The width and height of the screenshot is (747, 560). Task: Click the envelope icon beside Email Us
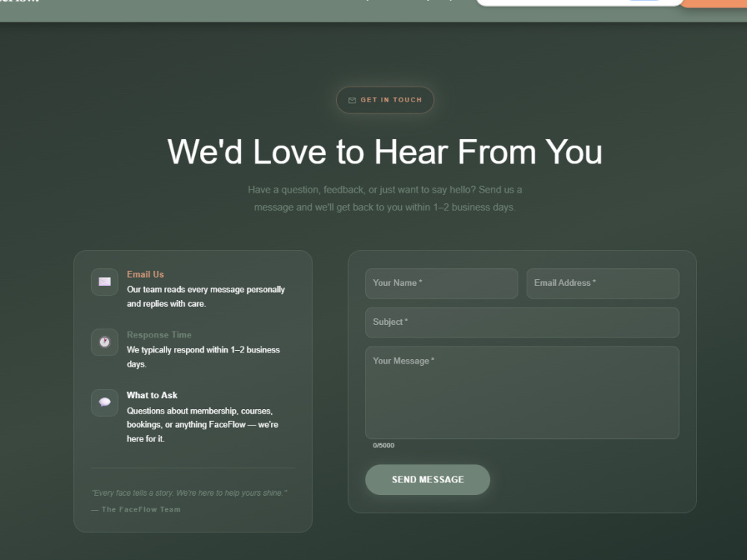[x=105, y=282]
